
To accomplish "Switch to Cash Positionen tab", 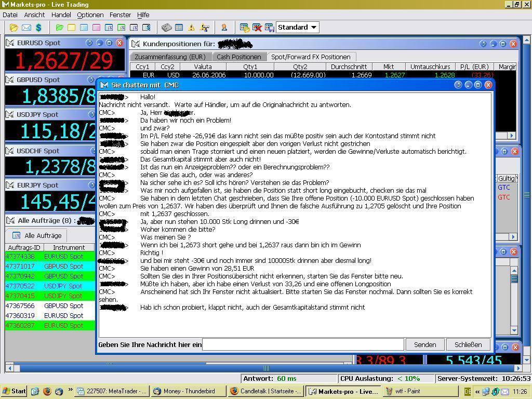I will [x=238, y=57].
